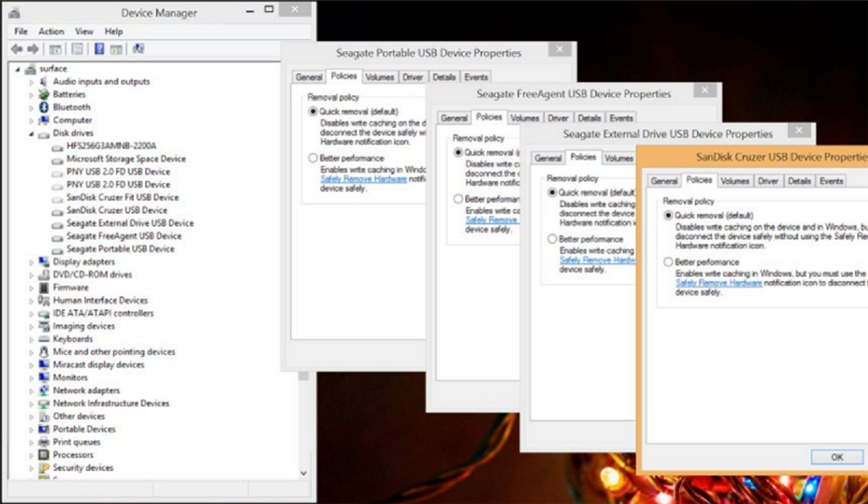Click the Imaging devices icon
868x504 pixels.
coord(44,326)
